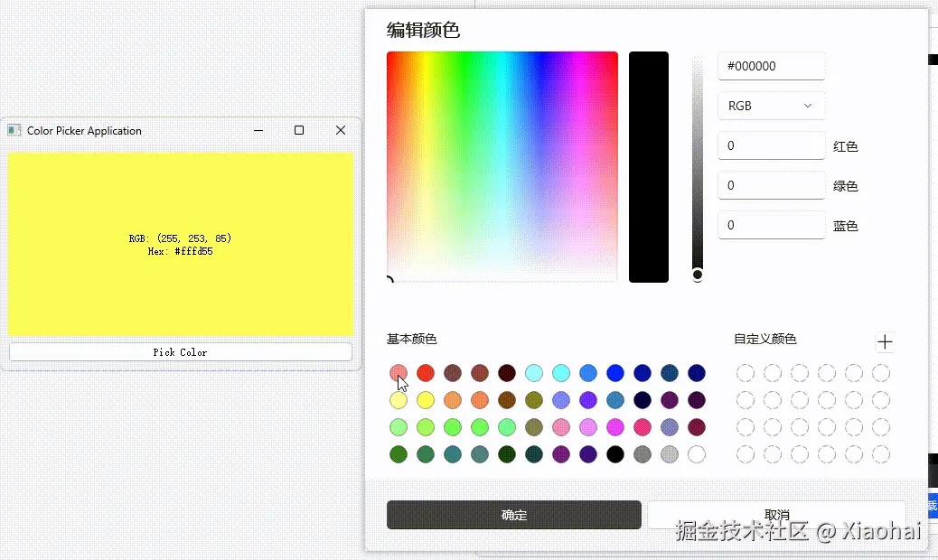Select the black swatch in basic colors
The image size is (938, 560).
coord(615,454)
